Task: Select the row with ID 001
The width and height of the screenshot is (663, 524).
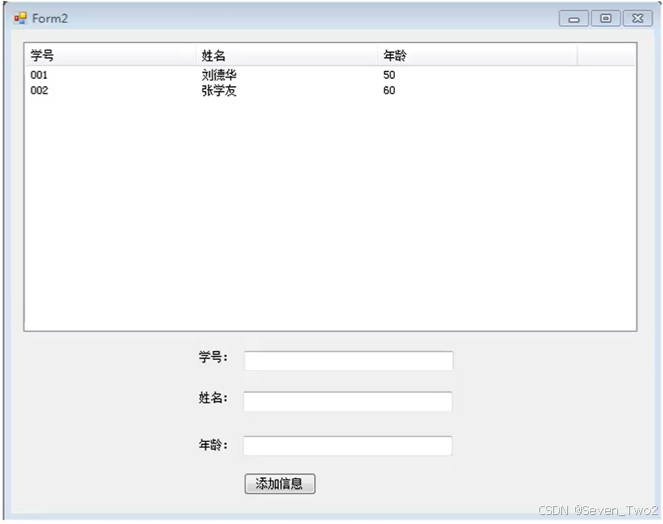Action: (330, 75)
